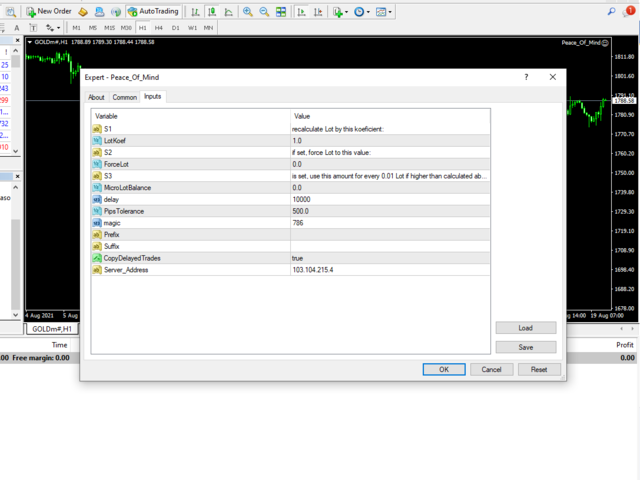Screen dimensions: 640x480
Task: Edit the magic value 786
Action: coord(390,223)
